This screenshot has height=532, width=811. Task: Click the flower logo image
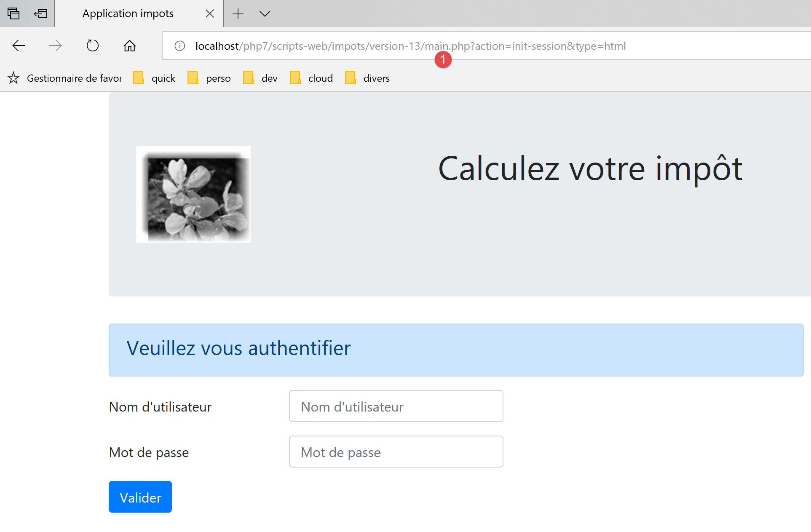tap(193, 194)
